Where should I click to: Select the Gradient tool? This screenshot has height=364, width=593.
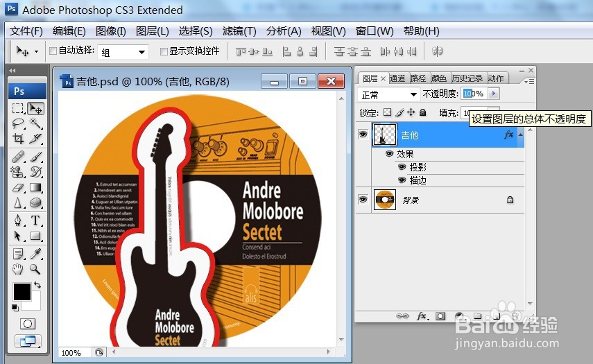coord(36,187)
